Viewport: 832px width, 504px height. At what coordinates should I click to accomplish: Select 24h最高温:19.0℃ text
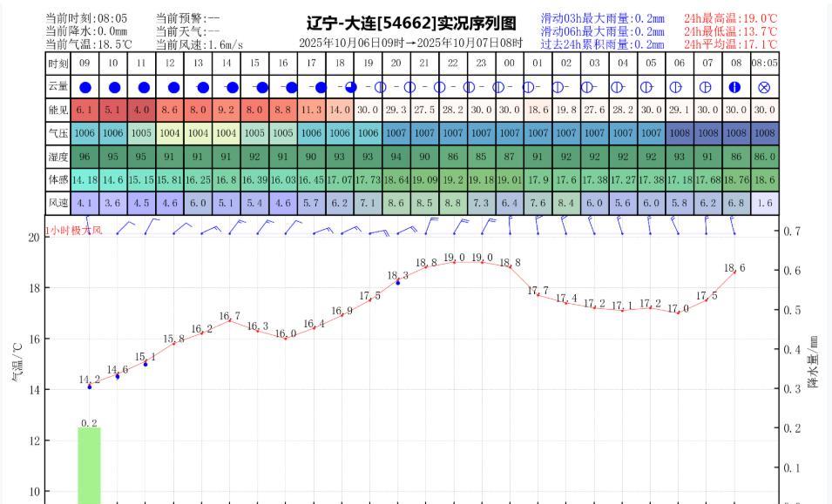[x=731, y=18]
